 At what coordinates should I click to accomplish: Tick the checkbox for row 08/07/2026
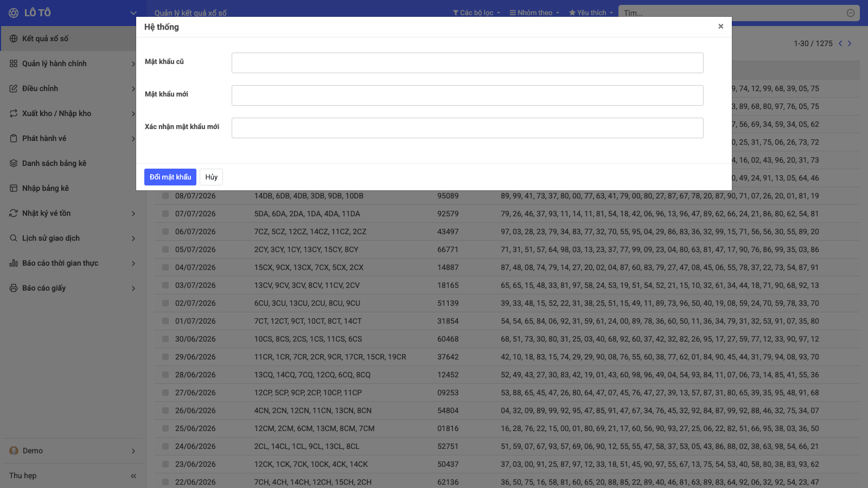pos(165,196)
